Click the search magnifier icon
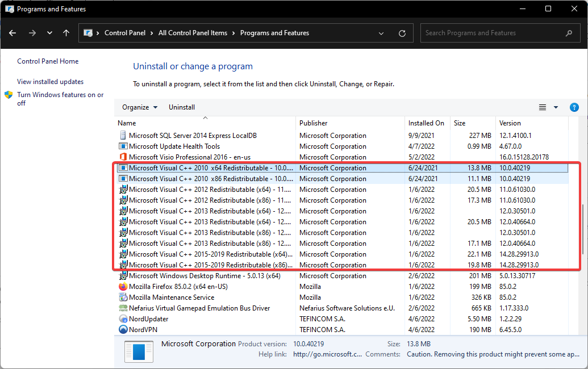Viewport: 588px width, 369px height. click(569, 33)
